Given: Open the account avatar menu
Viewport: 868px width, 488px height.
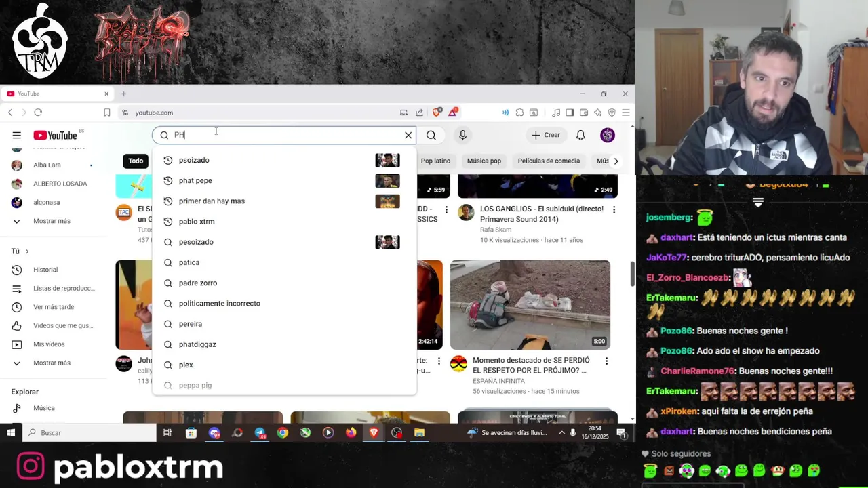Looking at the screenshot, I should click(608, 135).
